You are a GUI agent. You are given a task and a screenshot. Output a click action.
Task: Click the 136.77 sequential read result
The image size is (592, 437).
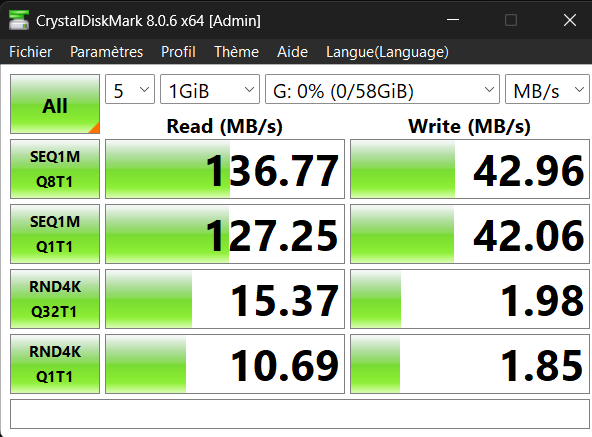[x=225, y=169]
